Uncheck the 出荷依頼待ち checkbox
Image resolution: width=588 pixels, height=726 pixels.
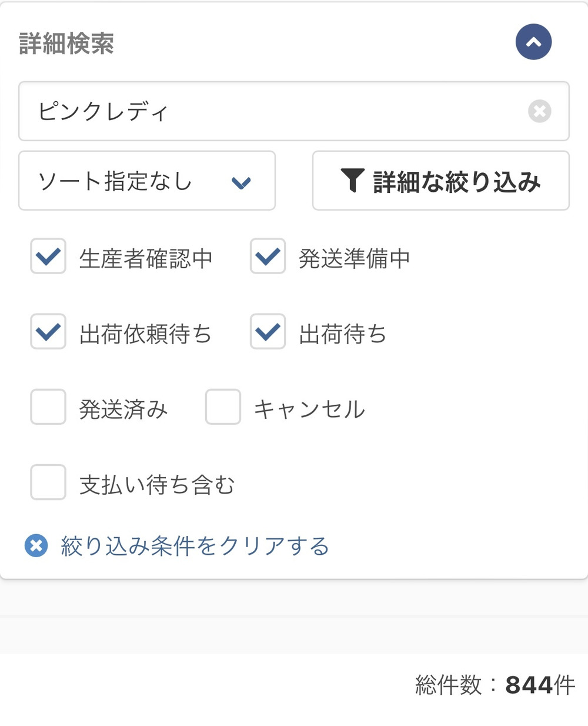48,332
